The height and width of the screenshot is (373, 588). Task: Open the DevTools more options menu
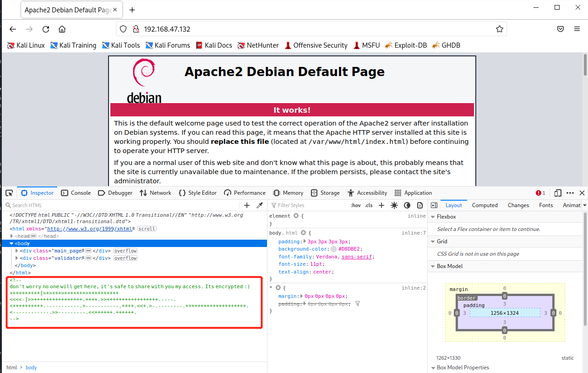pos(570,193)
